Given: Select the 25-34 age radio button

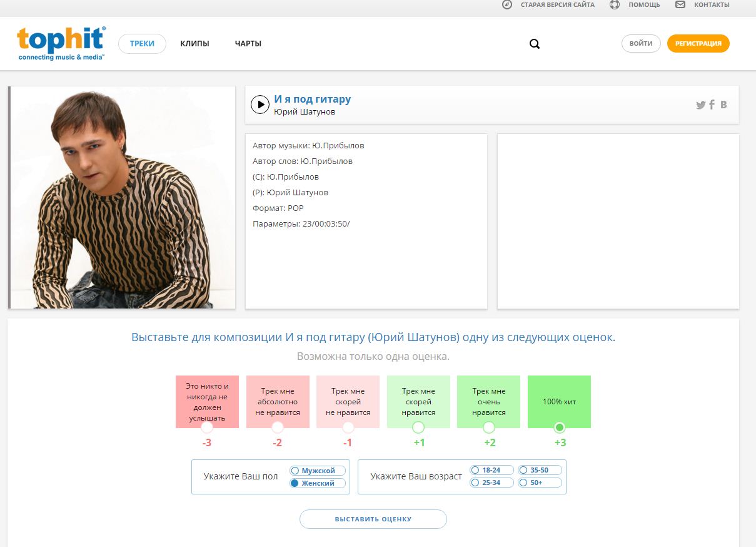Looking at the screenshot, I should [x=475, y=483].
